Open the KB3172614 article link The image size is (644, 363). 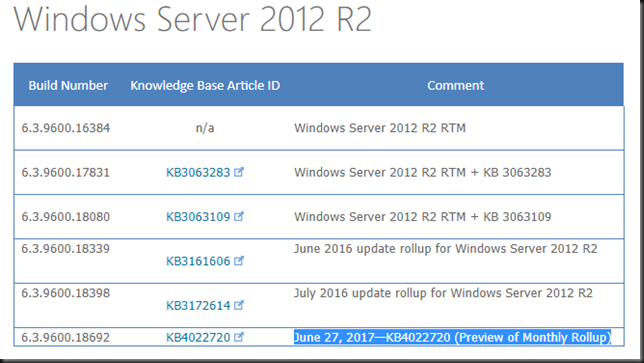(x=198, y=306)
